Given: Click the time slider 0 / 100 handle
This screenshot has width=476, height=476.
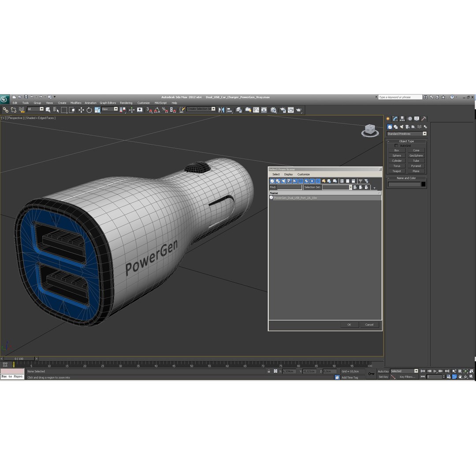Looking at the screenshot, I should [19, 359].
